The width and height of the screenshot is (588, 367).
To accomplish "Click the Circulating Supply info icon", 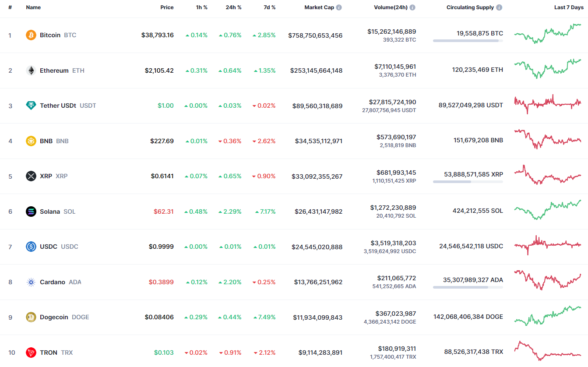I will coord(499,7).
